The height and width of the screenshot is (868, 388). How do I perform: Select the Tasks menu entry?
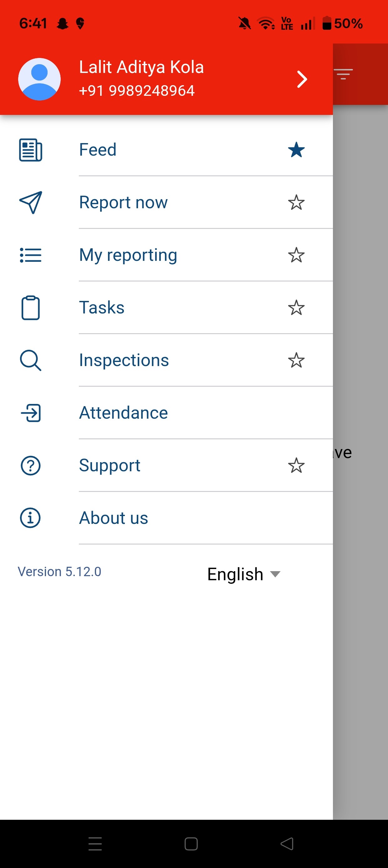click(x=102, y=307)
